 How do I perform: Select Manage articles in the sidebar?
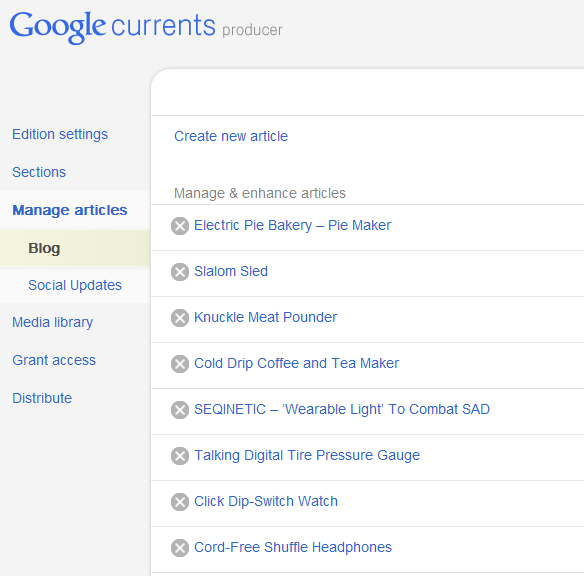coord(70,210)
